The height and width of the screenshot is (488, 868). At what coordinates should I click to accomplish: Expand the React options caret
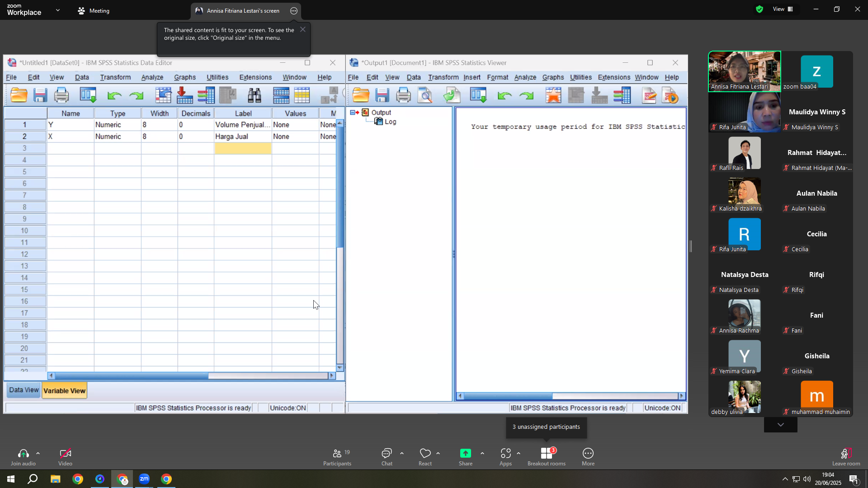(438, 453)
